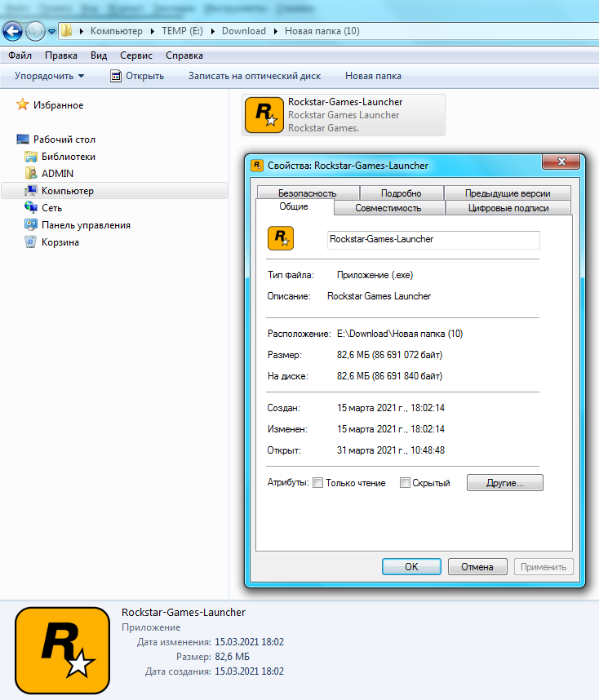This screenshot has width=599, height=700.
Task: Switch to the Предыдущие версии tab
Action: coord(508,193)
